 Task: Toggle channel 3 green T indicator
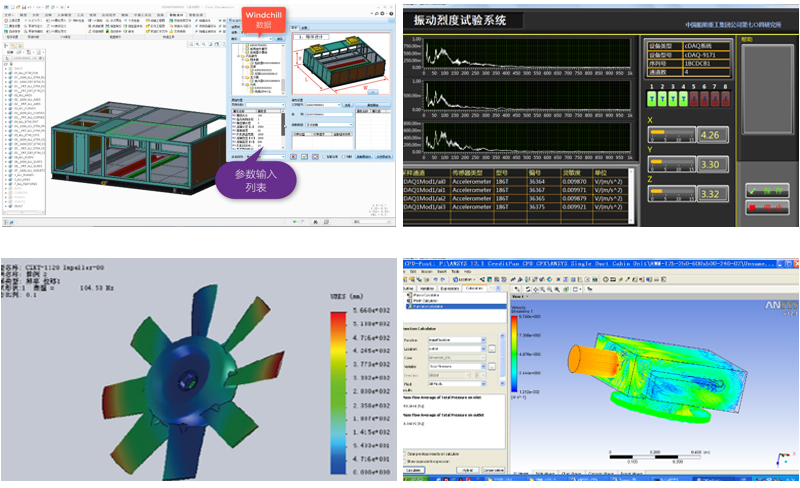point(672,98)
